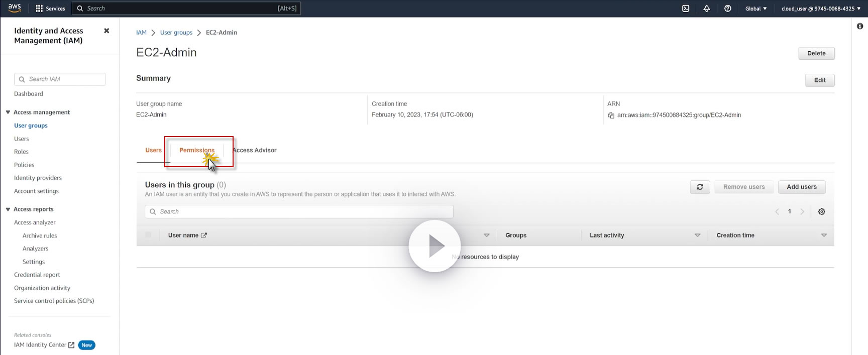Sort by the Creation time column arrow
Viewport: 868px width, 355px height.
point(824,235)
